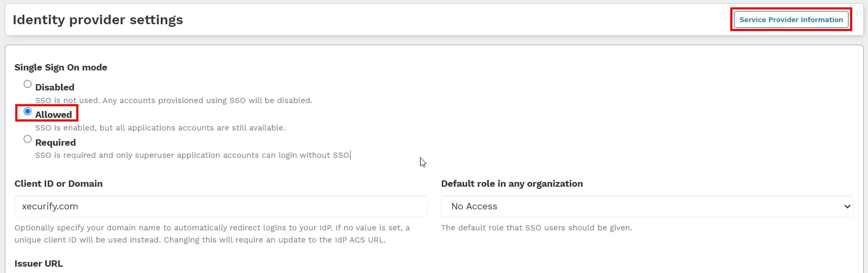Viewport: 868px width, 273px height.
Task: Open Service Provider Information
Action: point(791,20)
